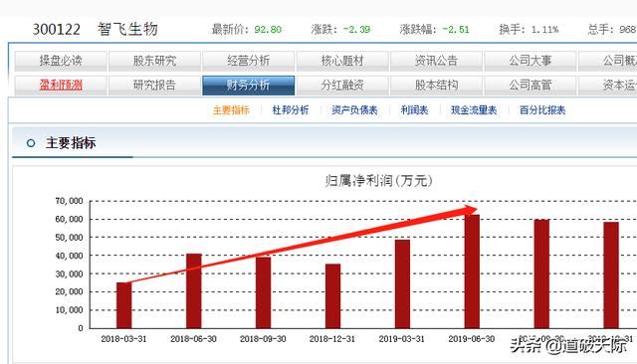Open the 公司高管 tab
The image size is (637, 364).
click(531, 86)
